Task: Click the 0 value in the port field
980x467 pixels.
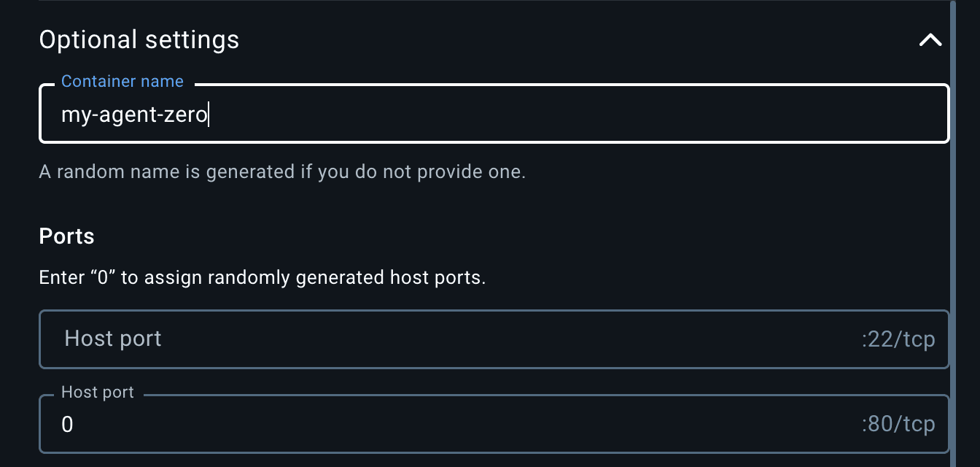Action: [67, 424]
